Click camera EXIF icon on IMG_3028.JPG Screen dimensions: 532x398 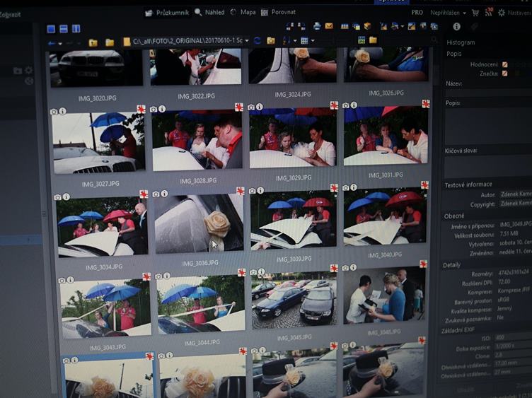tap(154, 109)
